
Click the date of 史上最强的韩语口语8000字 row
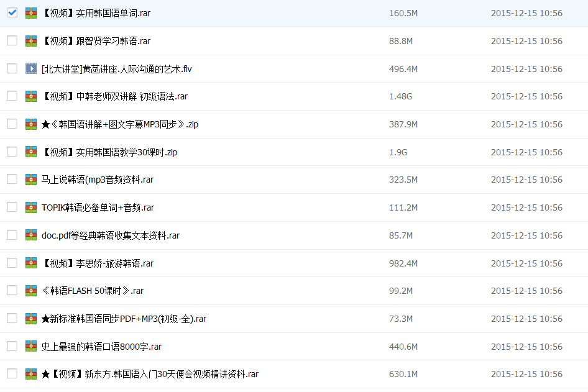tap(526, 347)
